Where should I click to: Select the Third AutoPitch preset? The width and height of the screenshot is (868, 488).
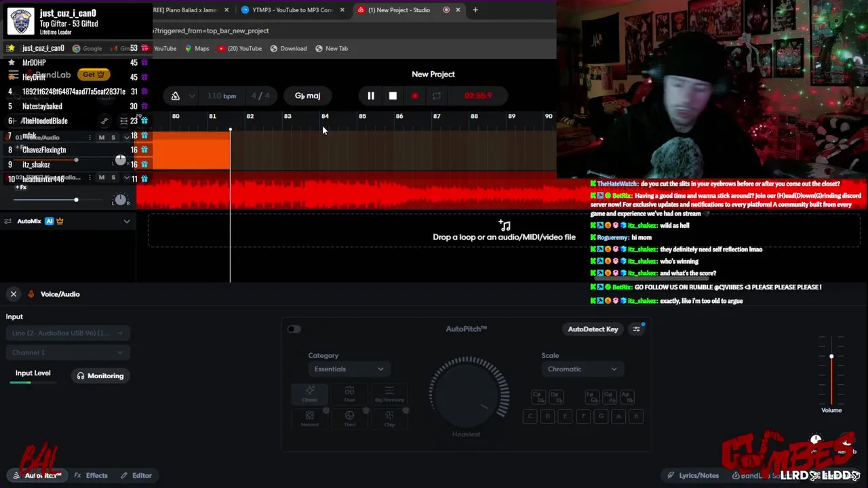tap(349, 418)
